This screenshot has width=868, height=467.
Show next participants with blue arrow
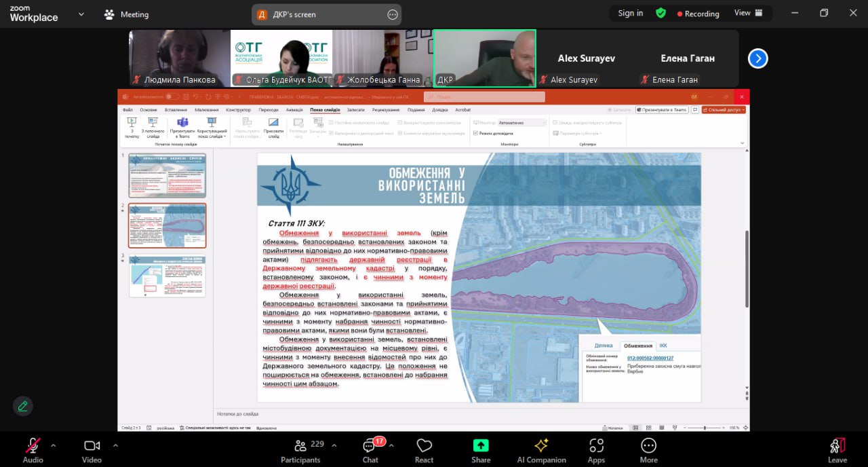(x=757, y=59)
